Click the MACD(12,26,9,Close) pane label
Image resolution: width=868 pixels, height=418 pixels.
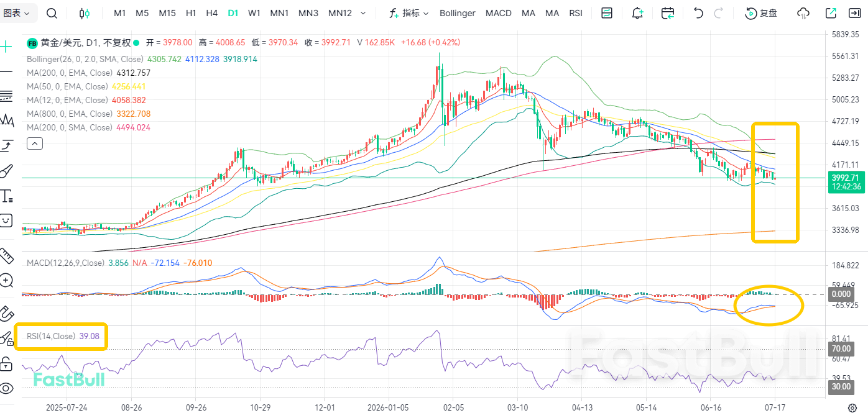(x=65, y=263)
